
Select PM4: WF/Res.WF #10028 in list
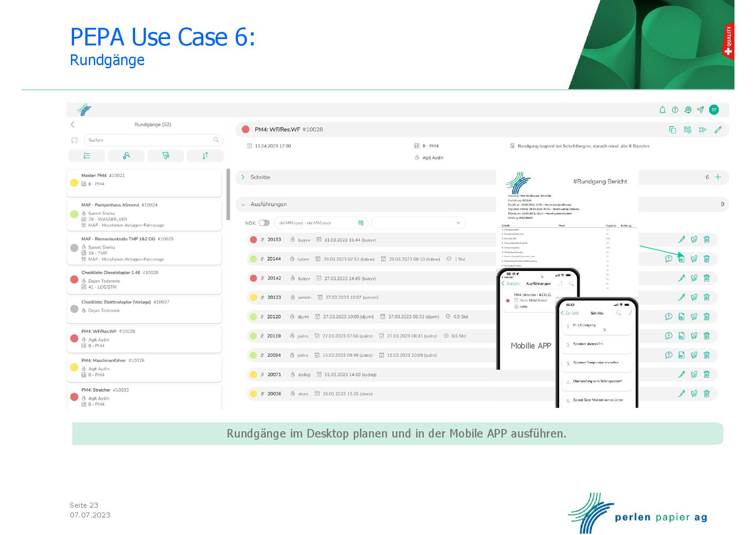click(145, 339)
